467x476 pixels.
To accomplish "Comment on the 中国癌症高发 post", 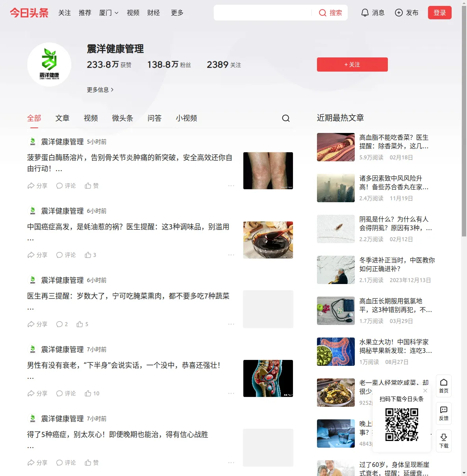I will 66,255.
